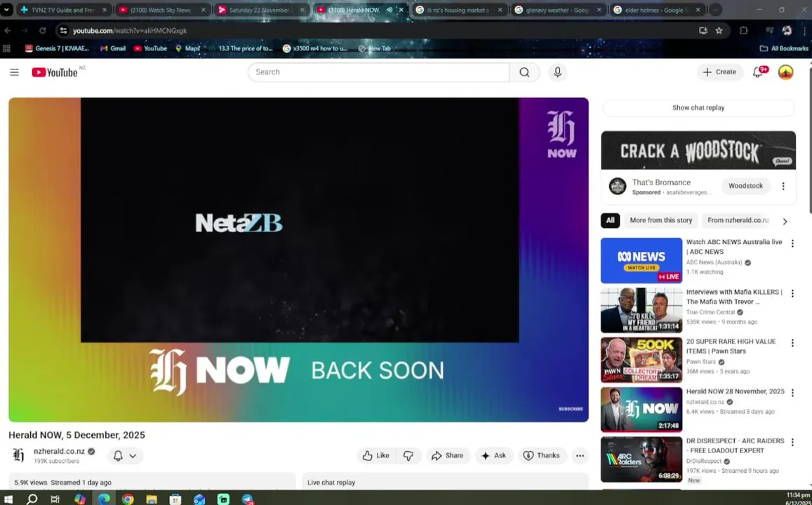Dislike the video with the thumbs down
This screenshot has height=505, width=812.
click(408, 456)
